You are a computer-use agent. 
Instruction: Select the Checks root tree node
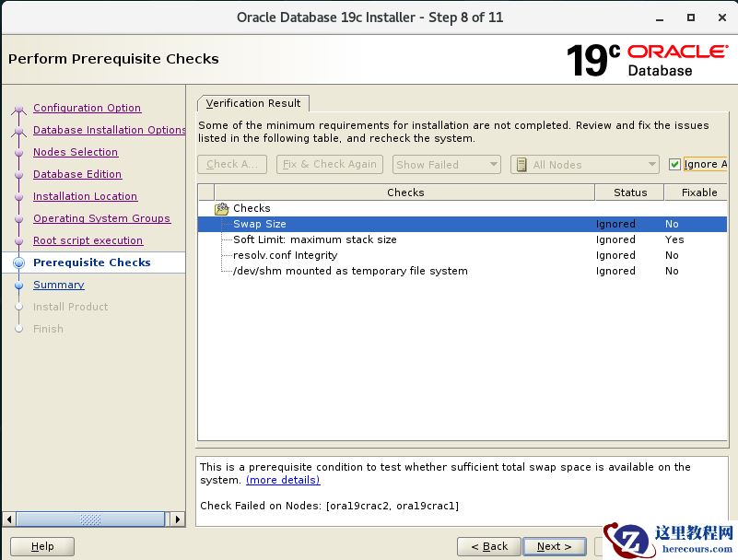252,208
